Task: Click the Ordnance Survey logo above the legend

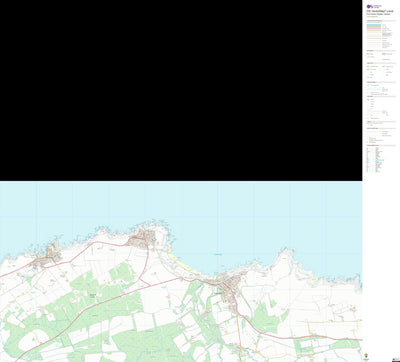Action: 374,6
